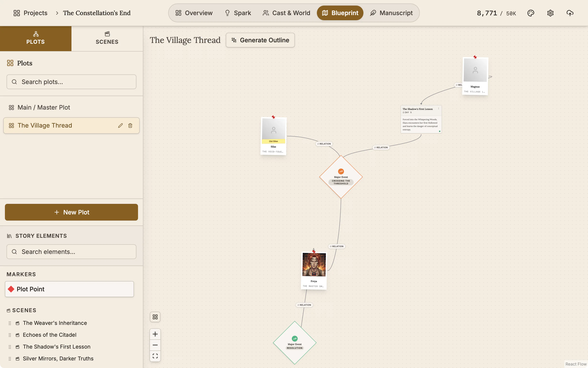Screen dimensions: 588x368
Task: Click Echoes of the Citadel scene
Action: [x=50, y=335]
